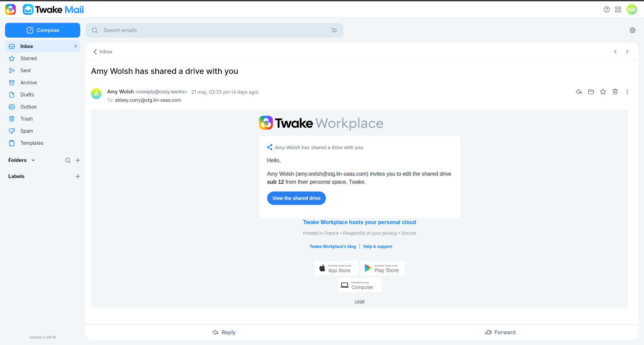Click the Twake Workplace banner logo

[321, 123]
